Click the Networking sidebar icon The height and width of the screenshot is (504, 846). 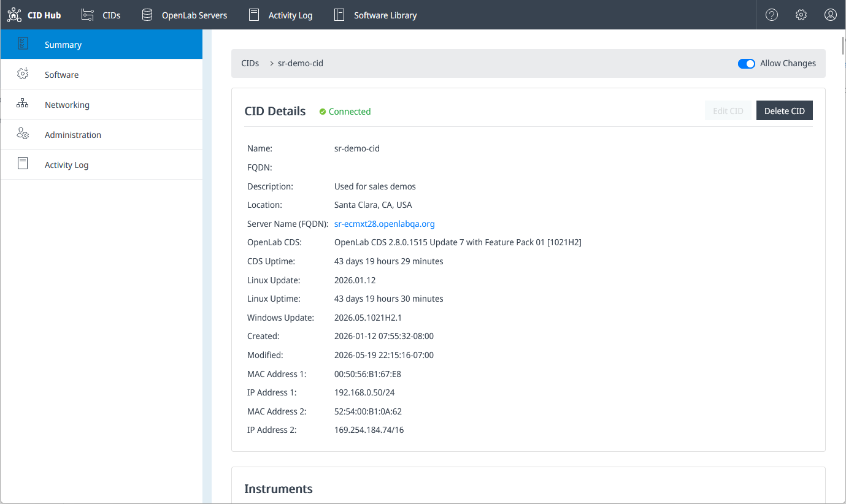pos(23,104)
